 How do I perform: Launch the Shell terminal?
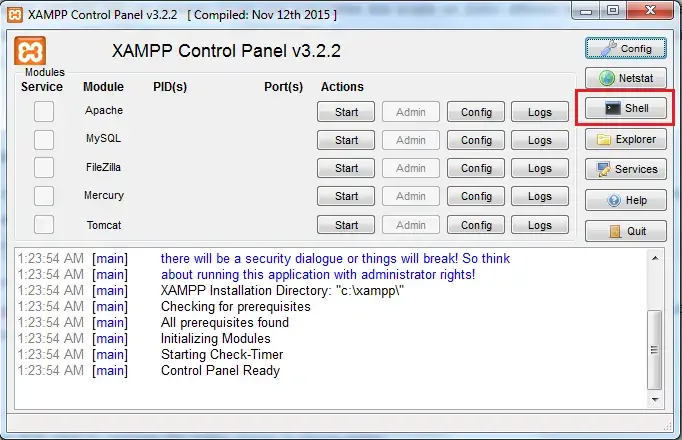coord(625,108)
